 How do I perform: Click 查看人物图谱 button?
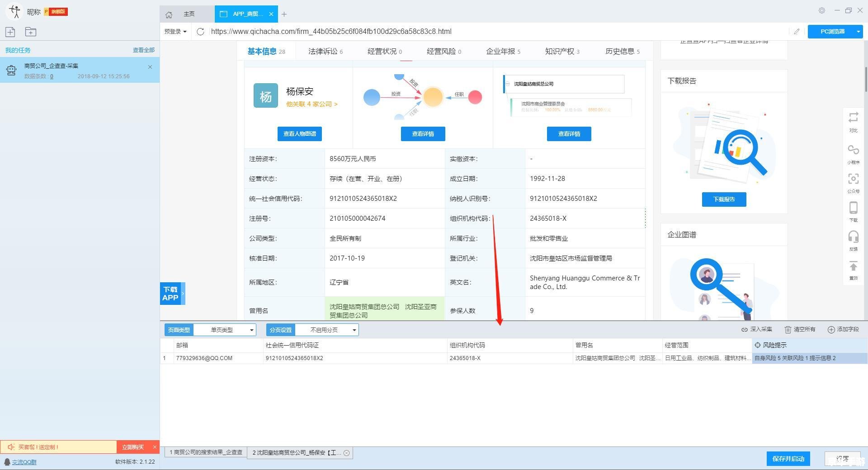300,134
